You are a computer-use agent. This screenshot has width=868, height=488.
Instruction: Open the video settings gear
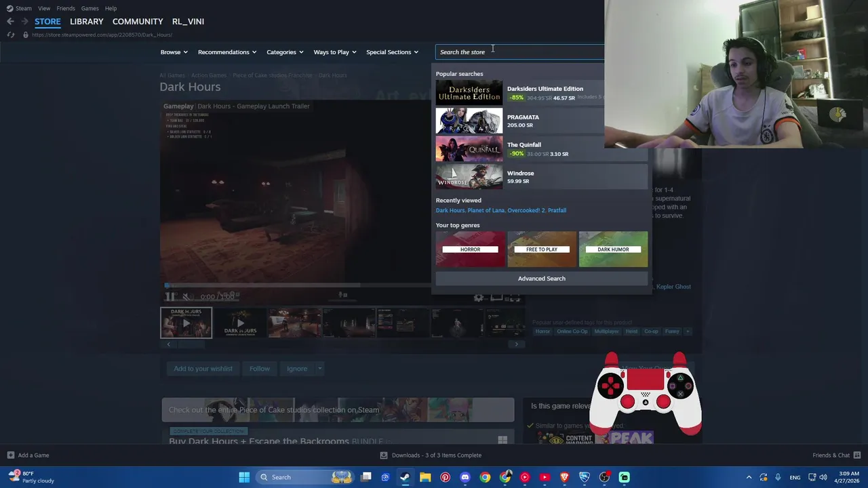tap(479, 297)
